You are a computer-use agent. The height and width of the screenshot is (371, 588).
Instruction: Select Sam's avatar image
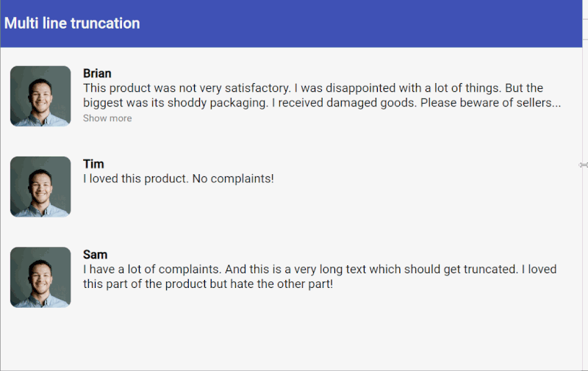click(x=40, y=277)
